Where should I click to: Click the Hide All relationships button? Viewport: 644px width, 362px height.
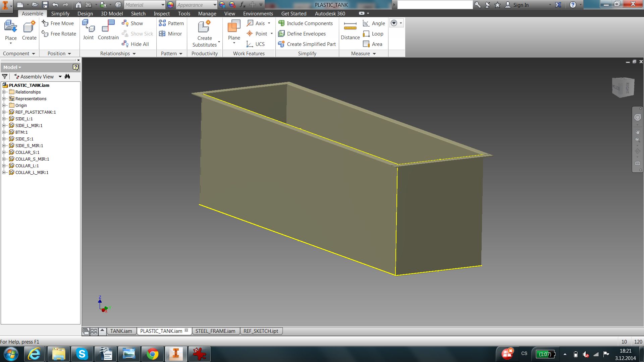[x=136, y=44]
